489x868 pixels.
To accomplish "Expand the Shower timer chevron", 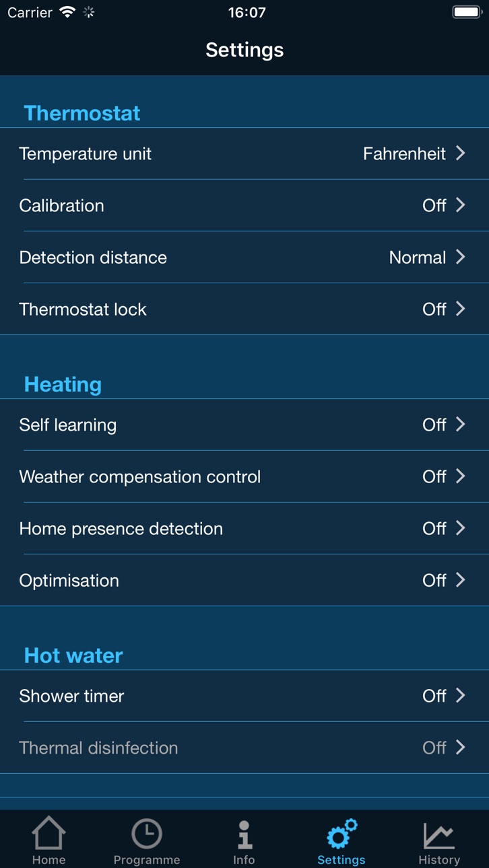I will tap(461, 695).
